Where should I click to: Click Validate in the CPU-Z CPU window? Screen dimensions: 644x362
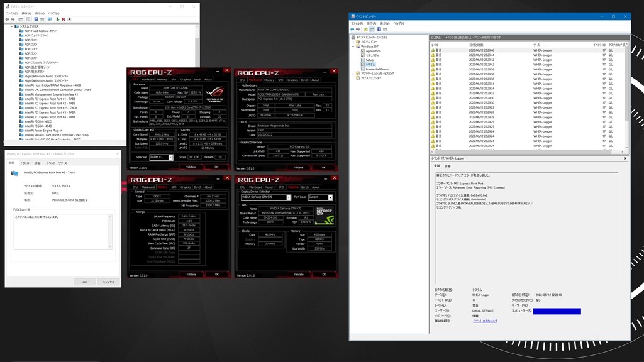[191, 167]
